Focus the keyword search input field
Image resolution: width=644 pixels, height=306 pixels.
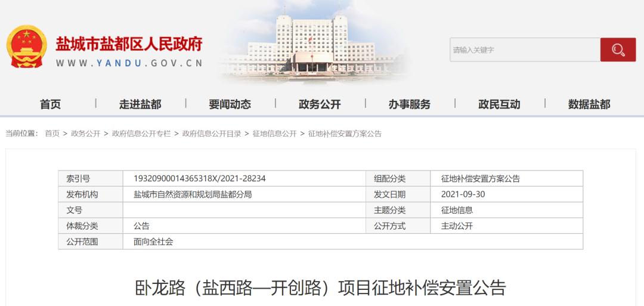tap(525, 50)
